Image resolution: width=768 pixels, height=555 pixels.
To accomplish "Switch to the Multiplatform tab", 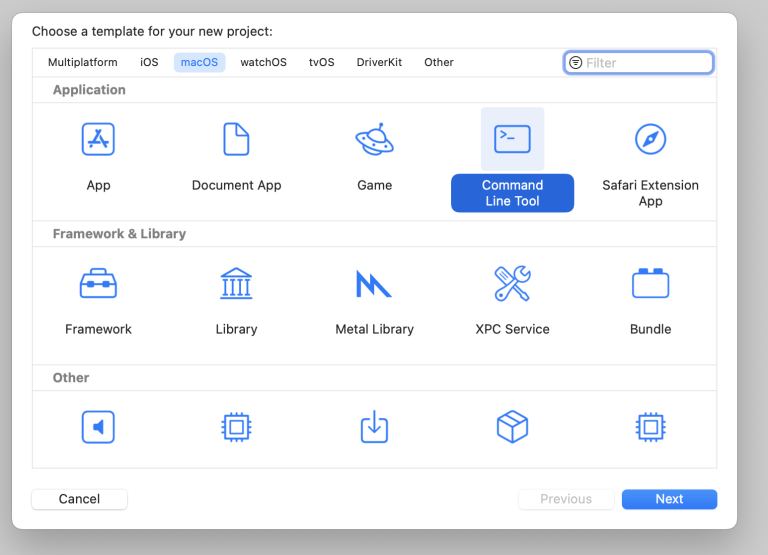I will [82, 62].
